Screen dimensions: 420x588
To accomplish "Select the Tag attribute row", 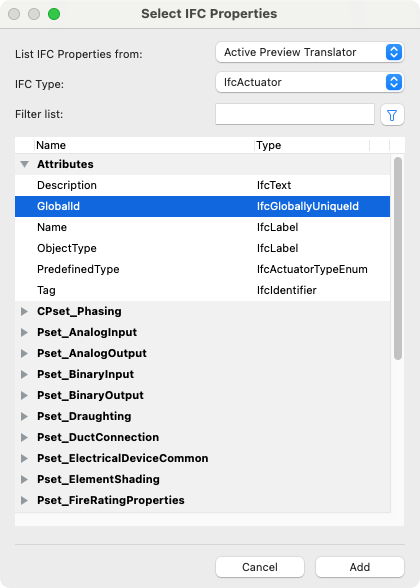I will click(x=202, y=290).
